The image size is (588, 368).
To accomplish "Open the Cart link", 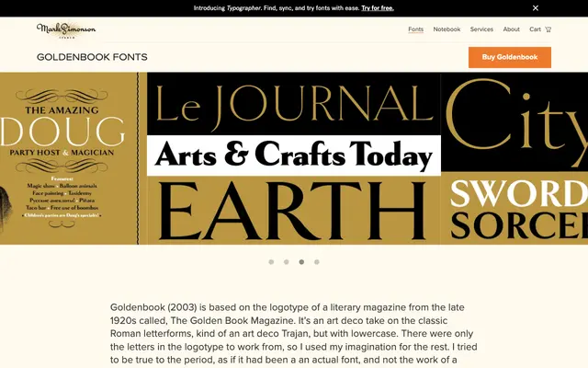I will (x=535, y=29).
